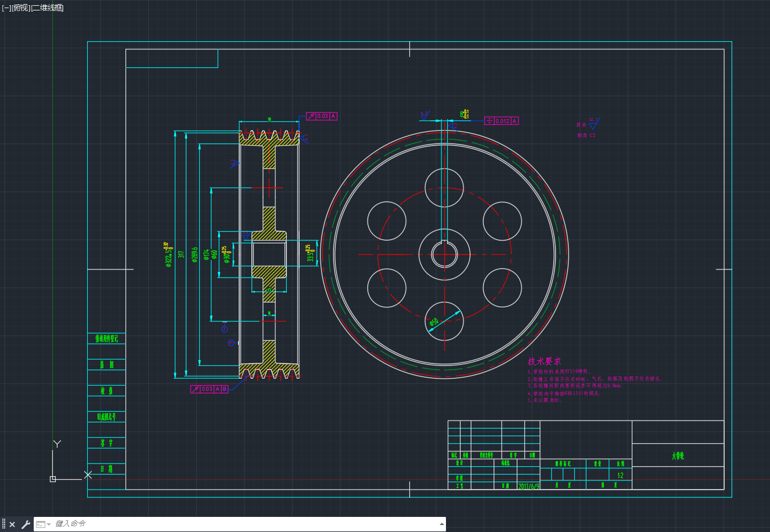Open the [-] viewport controls menu
This screenshot has width=770, height=532.
pos(6,8)
